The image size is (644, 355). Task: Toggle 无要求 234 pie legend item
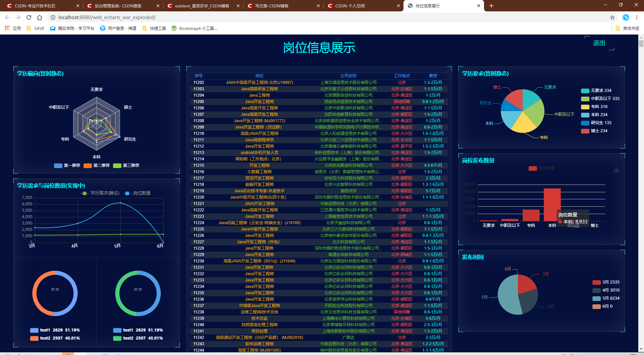596,91
